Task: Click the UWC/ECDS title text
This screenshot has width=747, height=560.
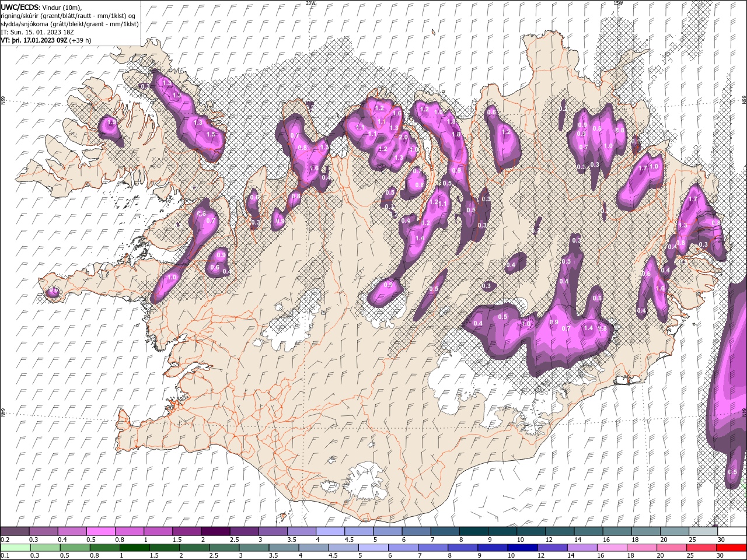Action: tap(19, 6)
